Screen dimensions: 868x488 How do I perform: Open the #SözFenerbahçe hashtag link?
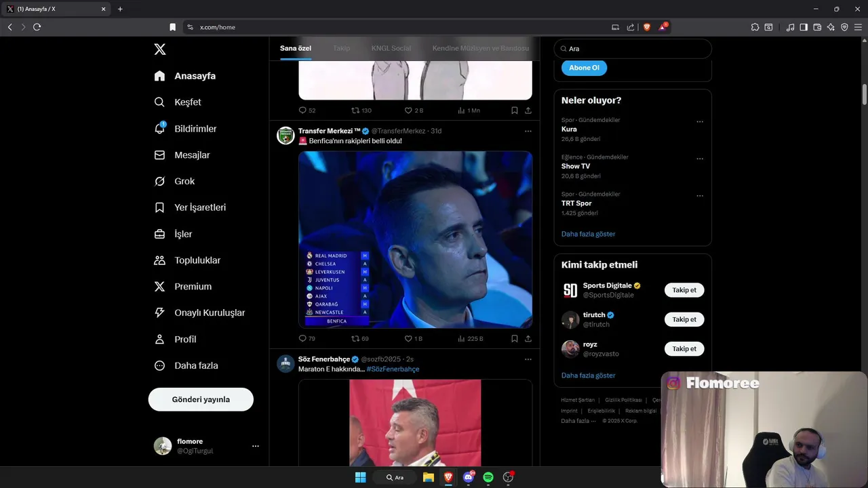(x=393, y=369)
